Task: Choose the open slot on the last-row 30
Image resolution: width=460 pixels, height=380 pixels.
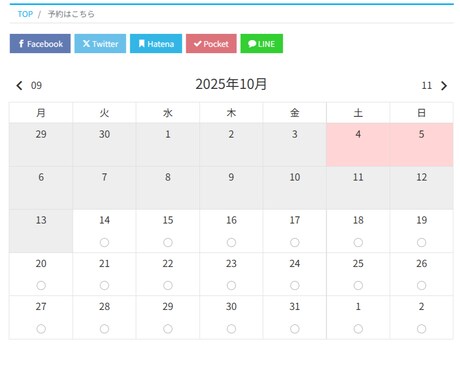Action: [231, 329]
